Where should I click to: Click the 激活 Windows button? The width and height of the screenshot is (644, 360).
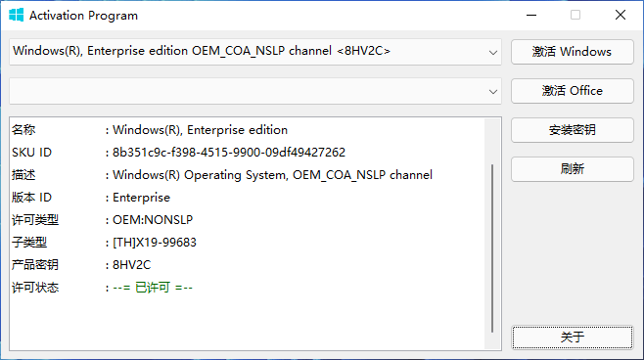[x=573, y=52]
